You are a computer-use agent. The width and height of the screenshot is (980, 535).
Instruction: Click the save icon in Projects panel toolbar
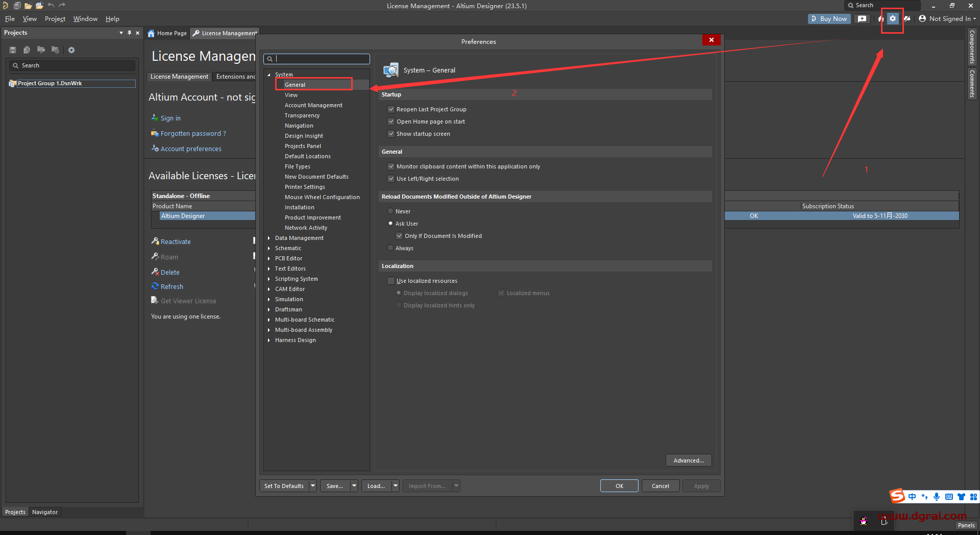13,50
